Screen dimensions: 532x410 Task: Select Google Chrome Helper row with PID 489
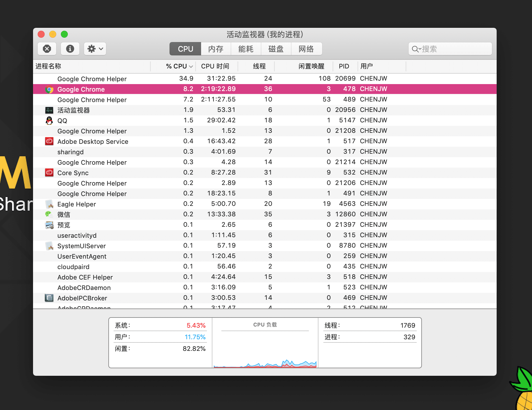(x=265, y=99)
